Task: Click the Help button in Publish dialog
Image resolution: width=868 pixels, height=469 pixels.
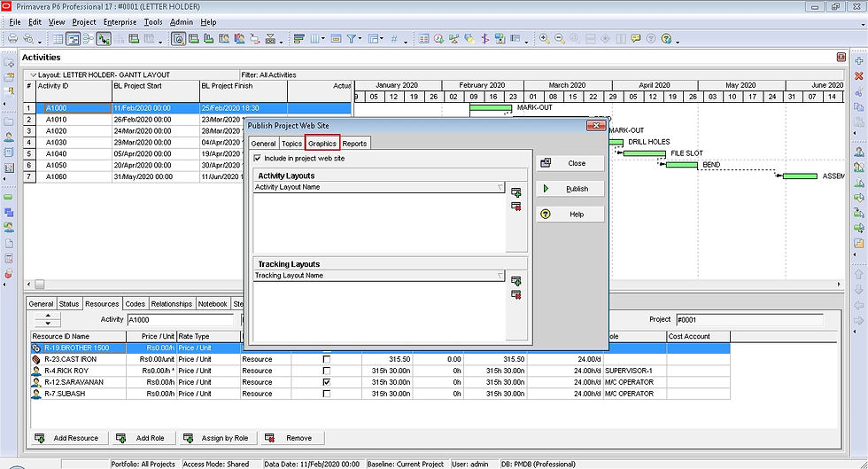Action: click(570, 215)
